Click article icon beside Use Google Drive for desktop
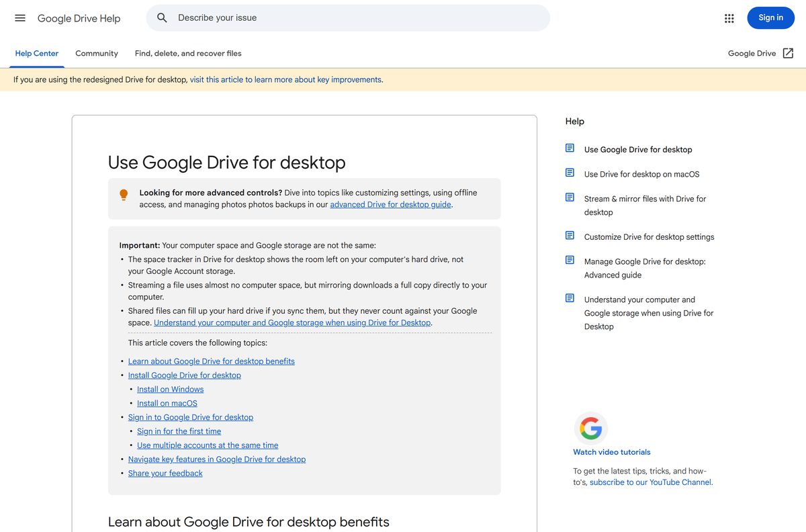Image resolution: width=806 pixels, height=532 pixels. 570,148
